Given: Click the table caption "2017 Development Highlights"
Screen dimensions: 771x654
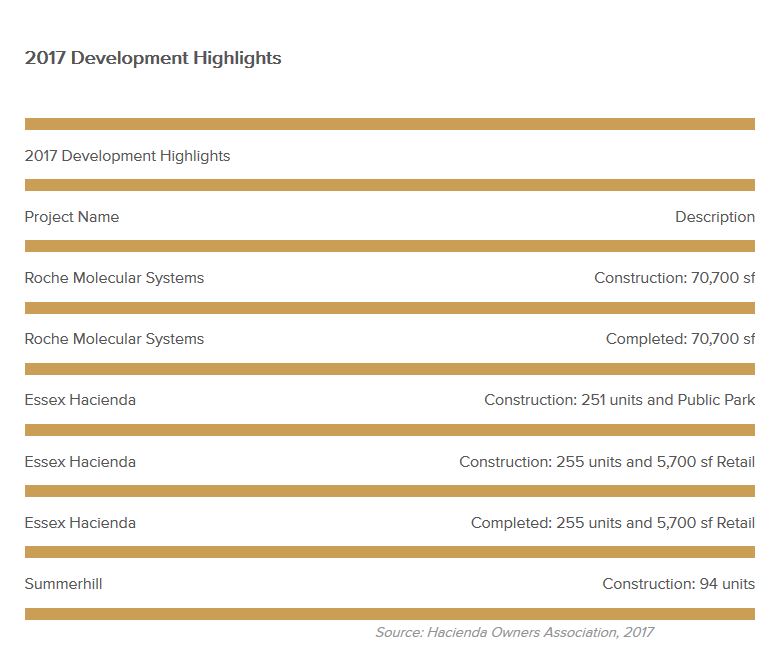Looking at the screenshot, I should [127, 156].
